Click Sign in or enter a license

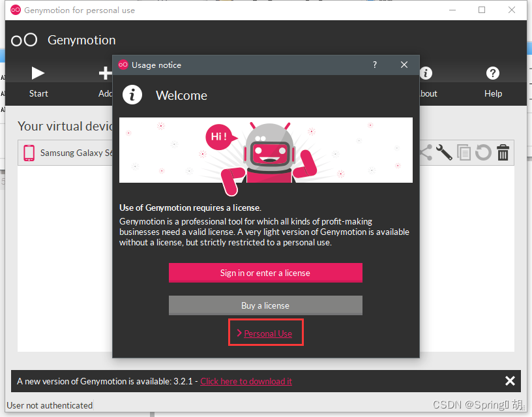tap(265, 273)
